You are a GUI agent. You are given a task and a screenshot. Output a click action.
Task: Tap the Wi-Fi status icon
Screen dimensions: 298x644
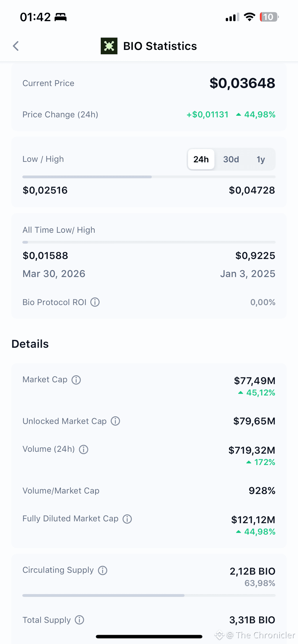[249, 17]
